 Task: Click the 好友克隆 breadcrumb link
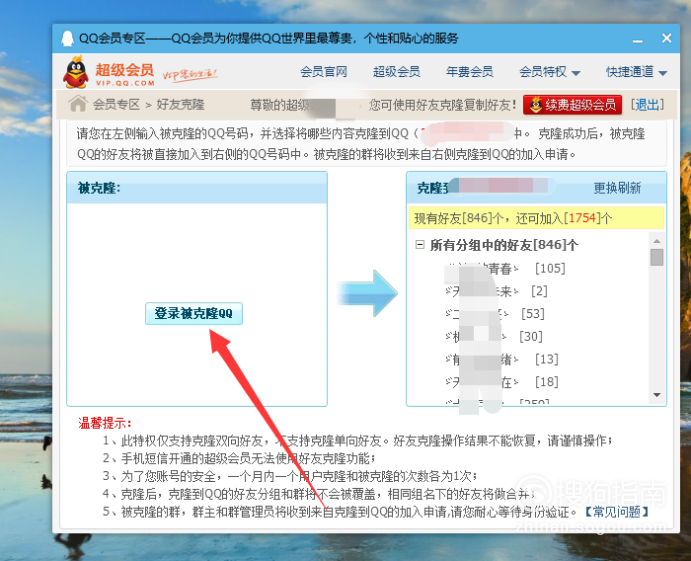(180, 104)
